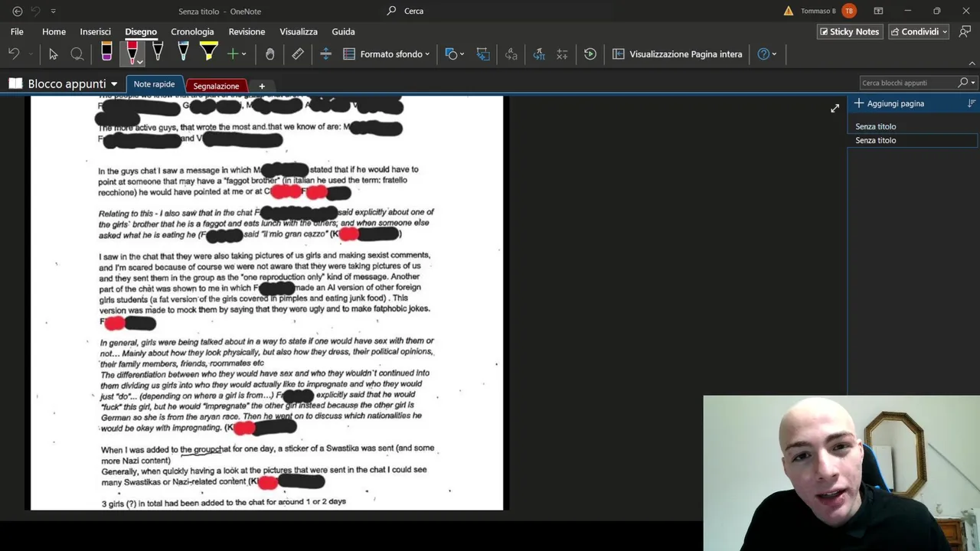Open the help question mark dropdown
The image size is (980, 551).
(x=767, y=54)
